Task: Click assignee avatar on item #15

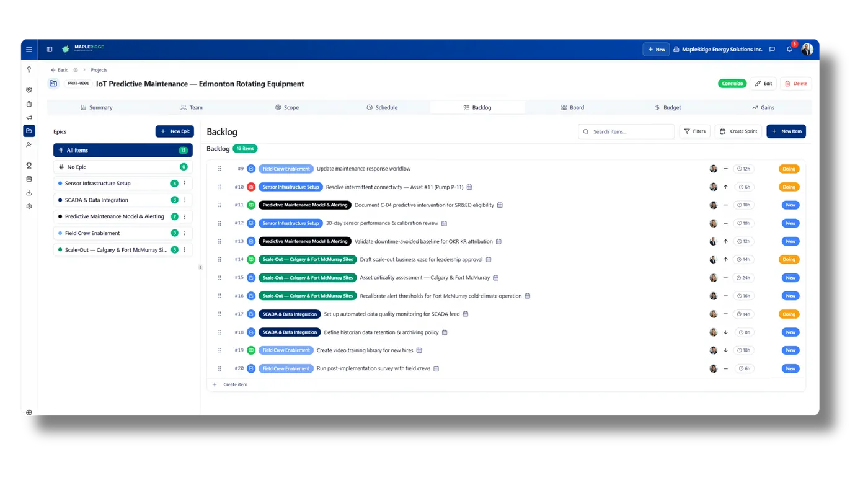Action: point(714,278)
